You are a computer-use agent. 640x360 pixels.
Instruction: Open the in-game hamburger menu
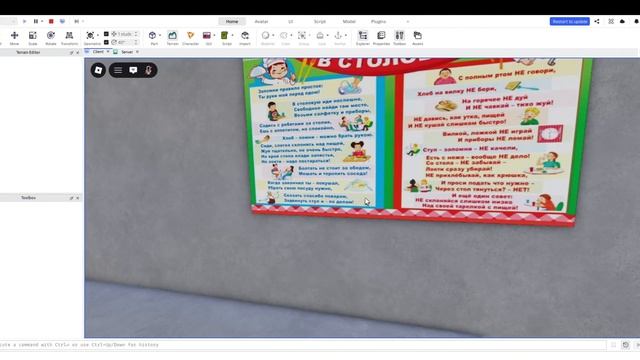(x=118, y=70)
